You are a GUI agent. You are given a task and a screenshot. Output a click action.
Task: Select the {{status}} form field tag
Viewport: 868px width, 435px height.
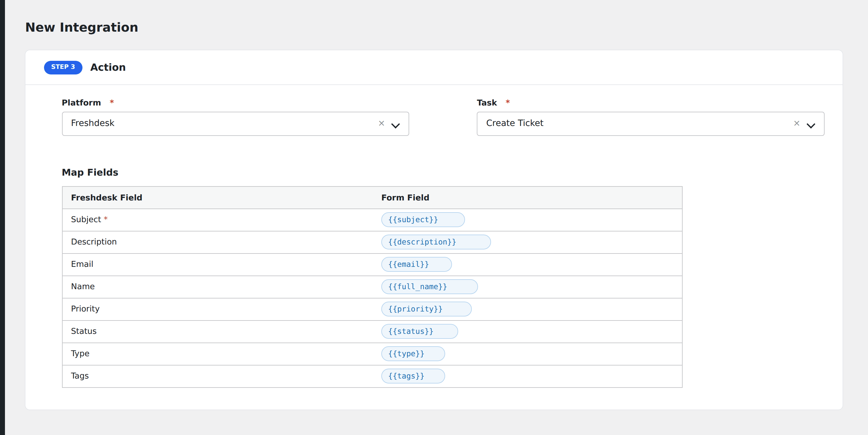point(419,331)
